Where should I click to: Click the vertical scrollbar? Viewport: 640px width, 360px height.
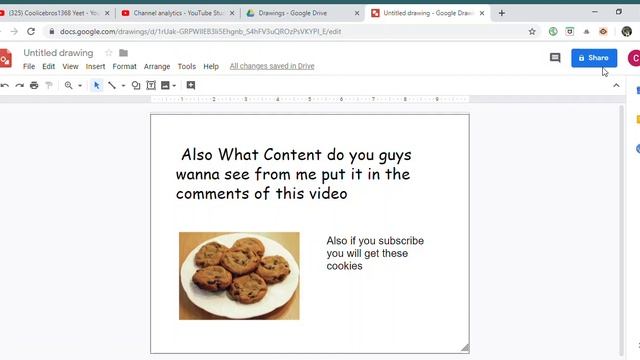point(622,231)
